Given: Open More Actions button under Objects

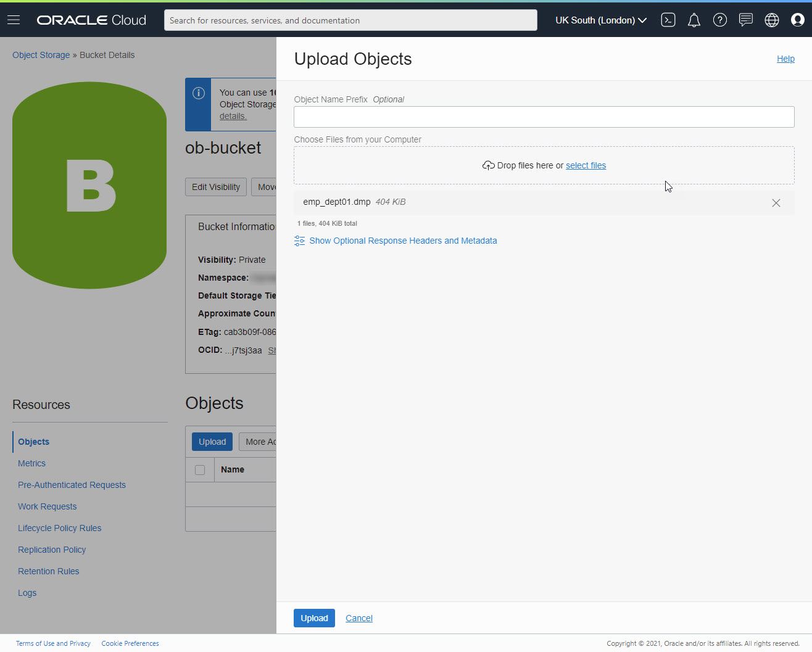Looking at the screenshot, I should click(x=258, y=442).
